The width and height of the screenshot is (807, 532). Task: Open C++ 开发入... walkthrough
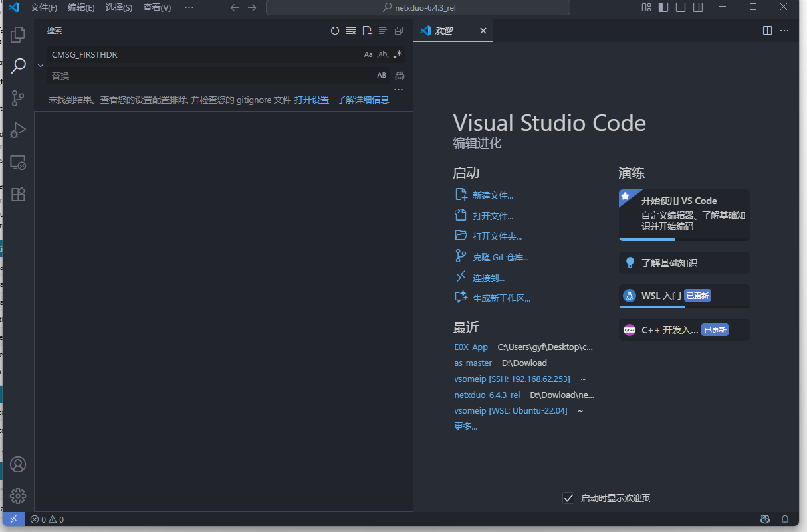(x=684, y=330)
